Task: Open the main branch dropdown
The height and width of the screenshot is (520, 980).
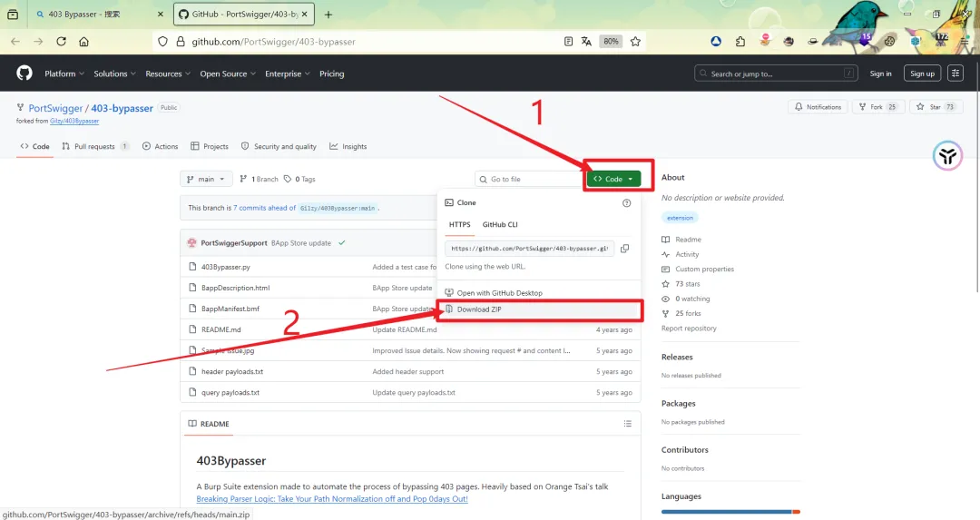Action: click(x=206, y=179)
